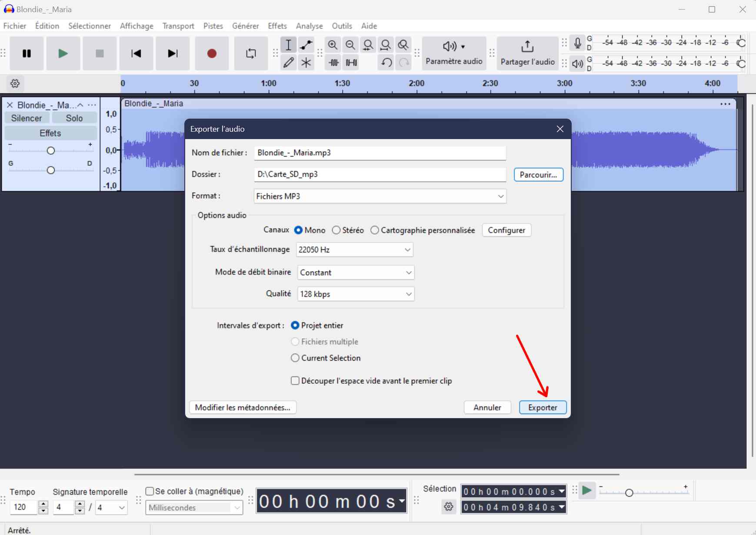Click the Exporter button

tap(543, 408)
